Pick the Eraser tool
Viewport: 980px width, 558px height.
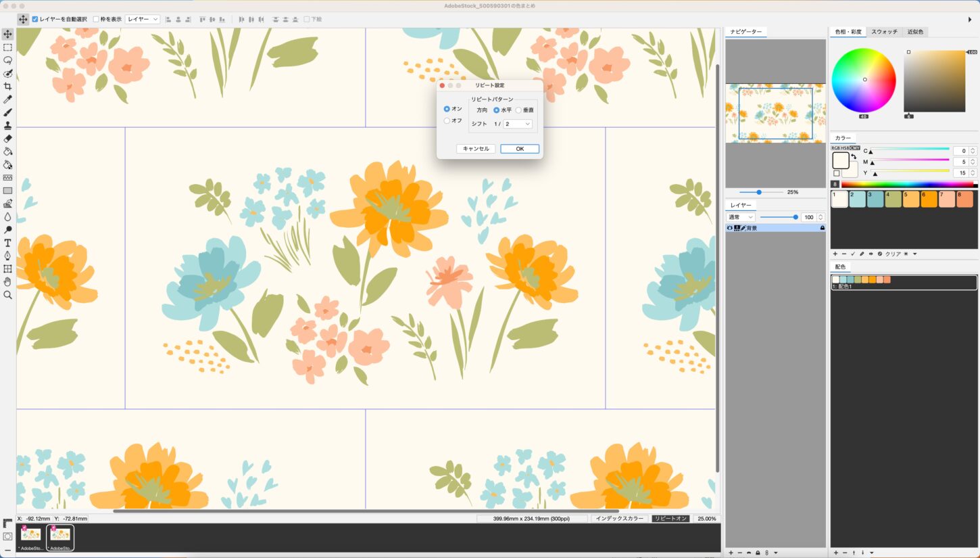coord(7,139)
